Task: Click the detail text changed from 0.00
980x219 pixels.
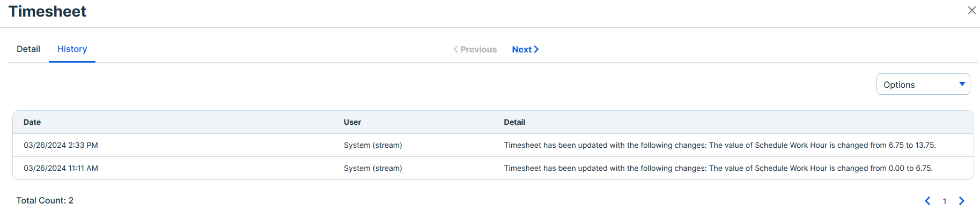Action: (x=718, y=168)
